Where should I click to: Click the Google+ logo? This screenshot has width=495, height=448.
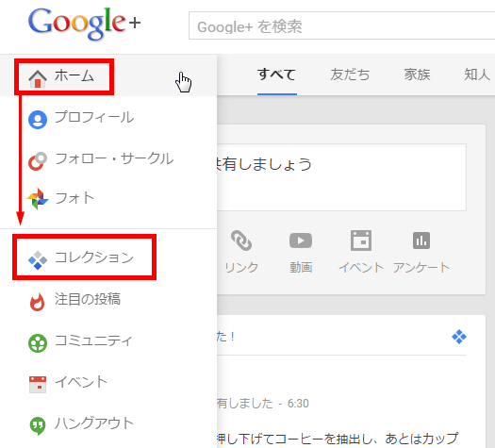pyautogui.click(x=84, y=24)
